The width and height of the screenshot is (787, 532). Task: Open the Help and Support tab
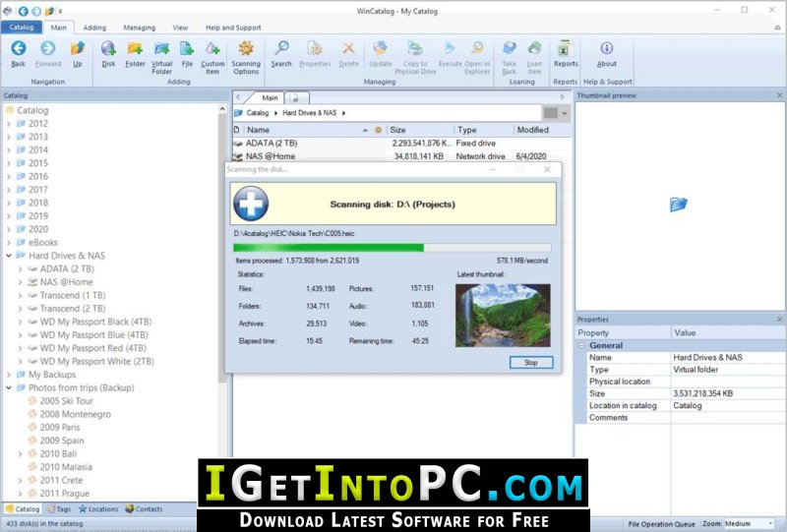tap(233, 28)
